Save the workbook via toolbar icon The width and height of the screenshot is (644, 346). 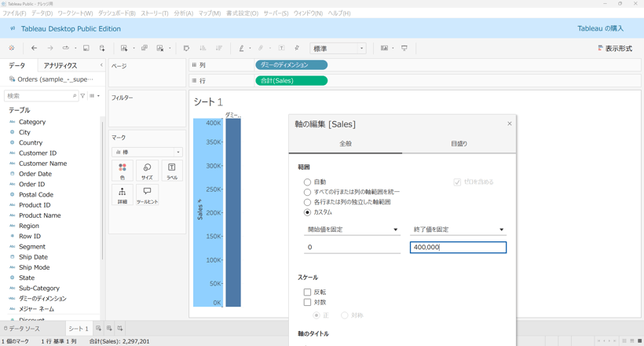[86, 48]
